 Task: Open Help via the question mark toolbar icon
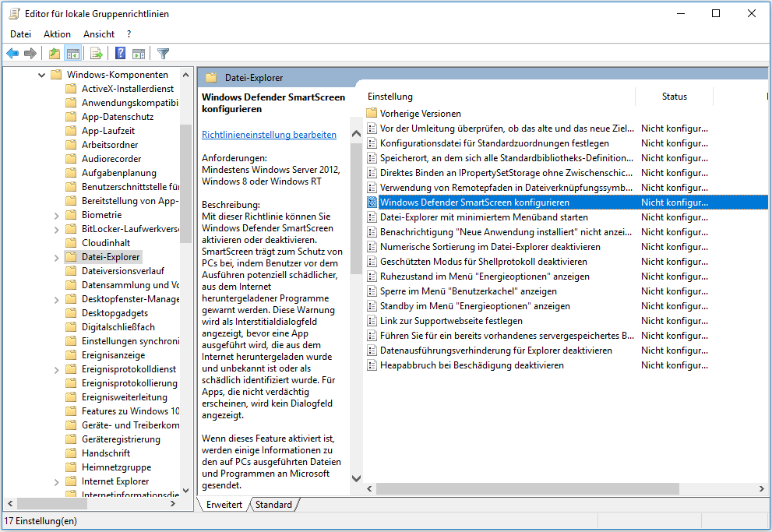120,53
